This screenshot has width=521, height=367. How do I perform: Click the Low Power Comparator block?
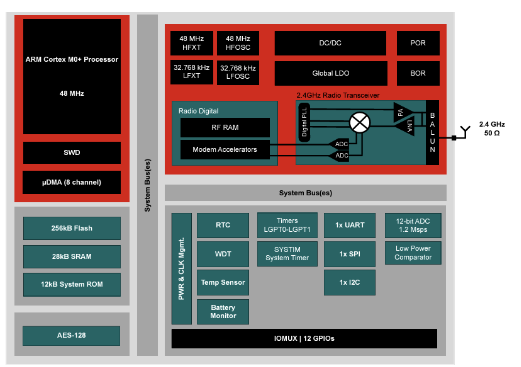point(413,253)
